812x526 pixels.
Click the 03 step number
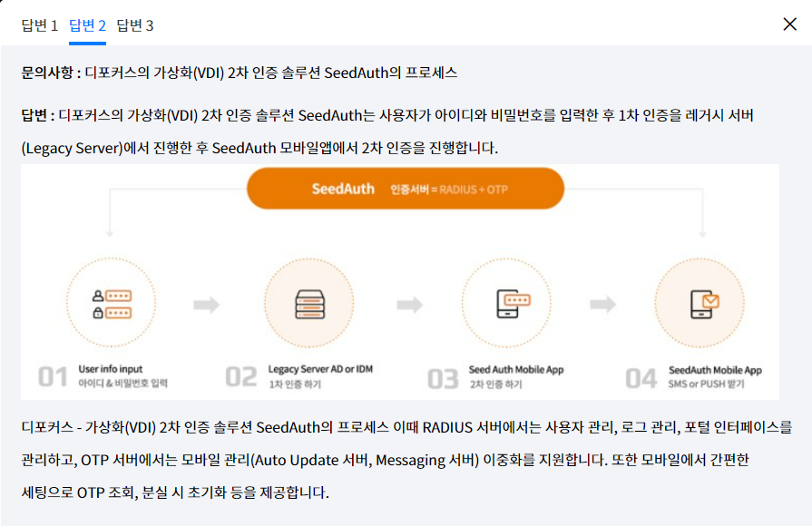click(x=443, y=377)
